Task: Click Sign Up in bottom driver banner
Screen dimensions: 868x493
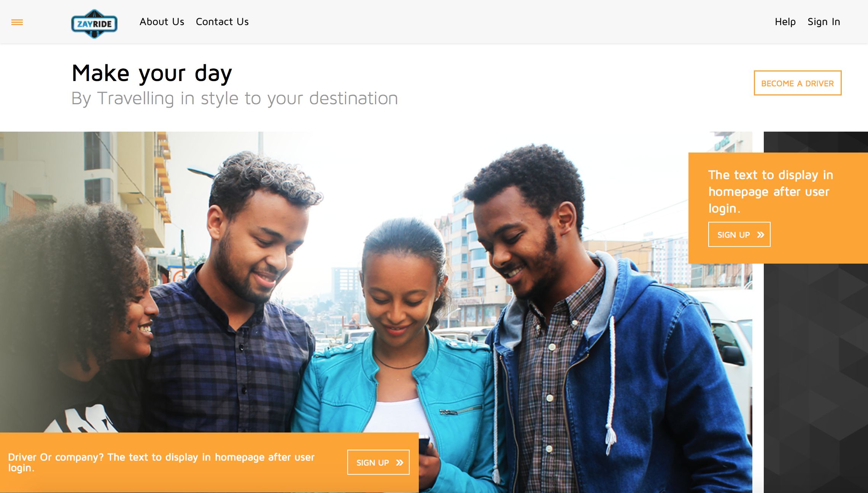Action: coord(378,462)
